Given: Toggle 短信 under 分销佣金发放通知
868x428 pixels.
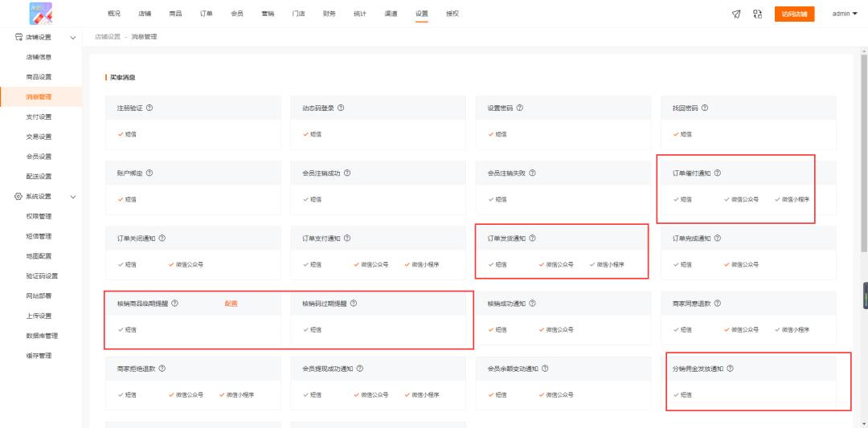Looking at the screenshot, I should pos(682,395).
